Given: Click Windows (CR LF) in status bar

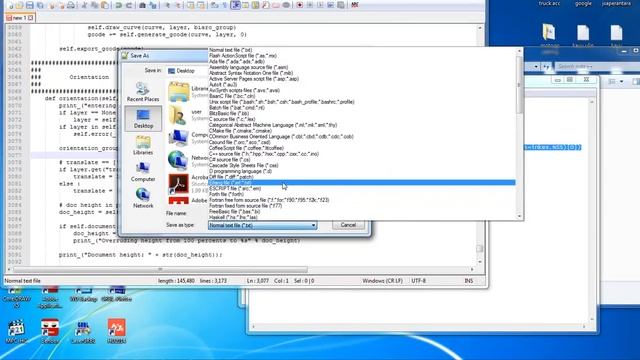Looking at the screenshot, I should click(x=382, y=281).
